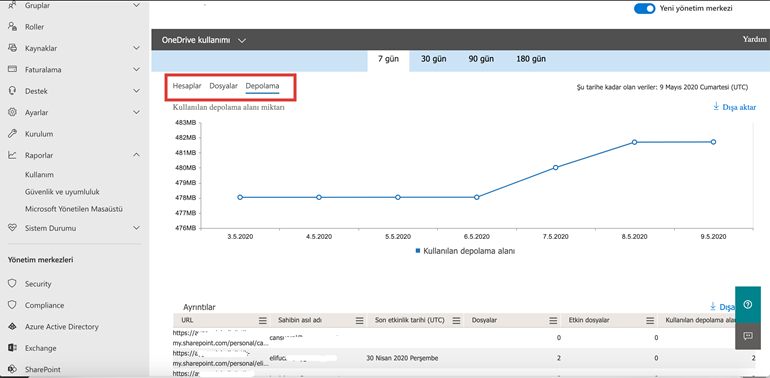Collapse the Raporlar chevron
The image size is (770, 378).
(137, 155)
